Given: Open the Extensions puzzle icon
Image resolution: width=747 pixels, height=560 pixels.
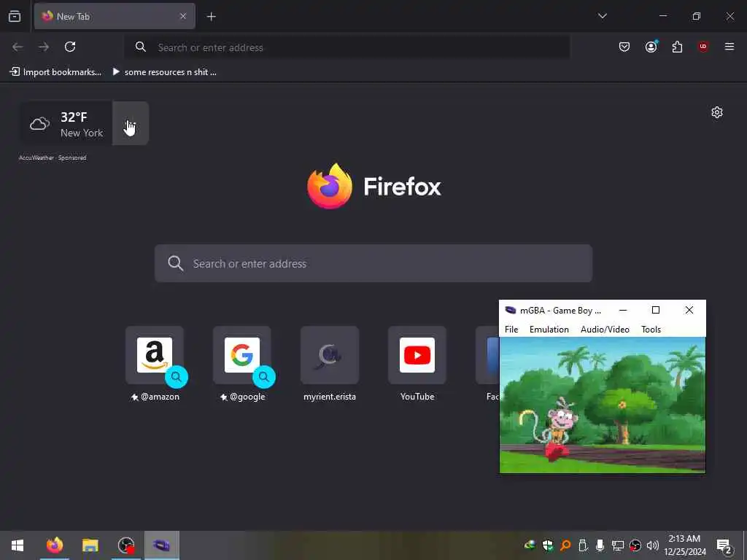Looking at the screenshot, I should (677, 47).
